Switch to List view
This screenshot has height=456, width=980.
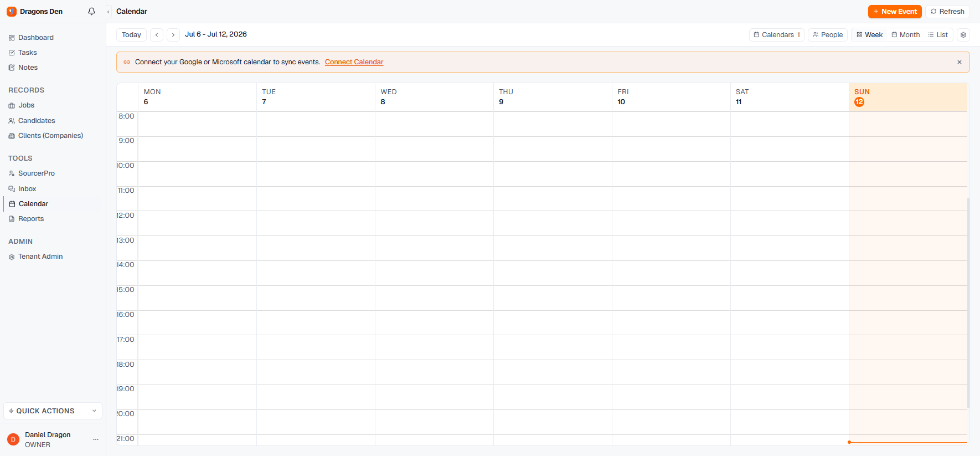coord(938,34)
